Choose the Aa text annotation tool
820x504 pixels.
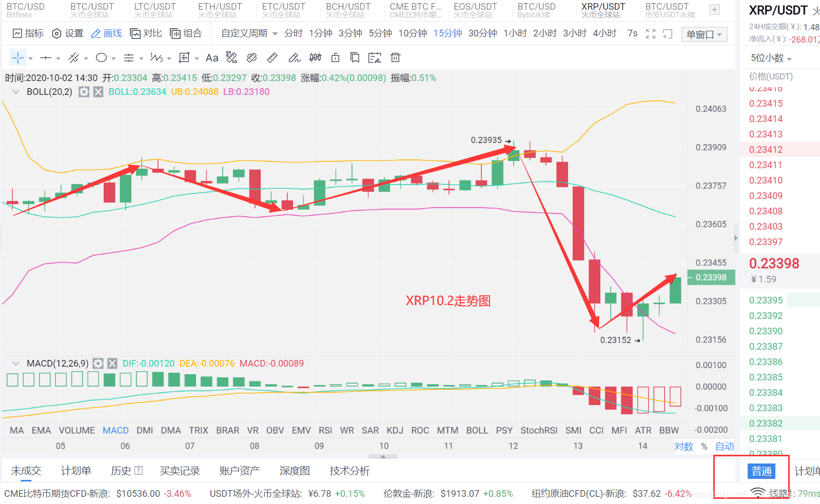coord(212,58)
